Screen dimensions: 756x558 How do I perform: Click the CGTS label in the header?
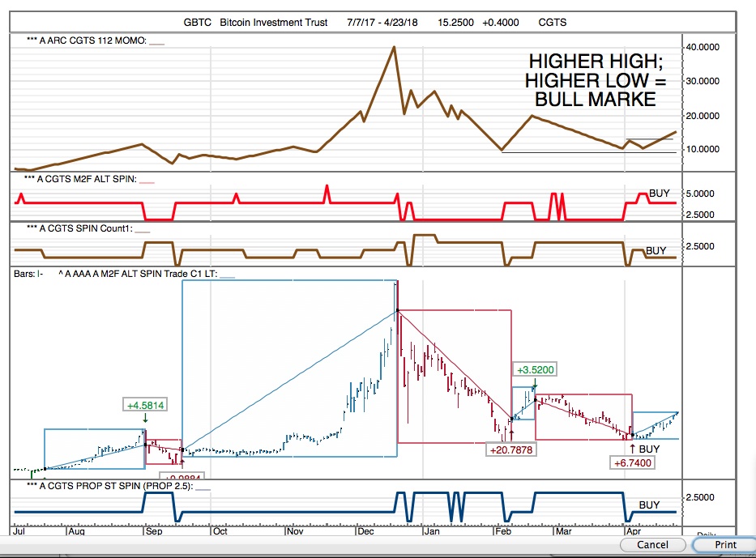[553, 23]
